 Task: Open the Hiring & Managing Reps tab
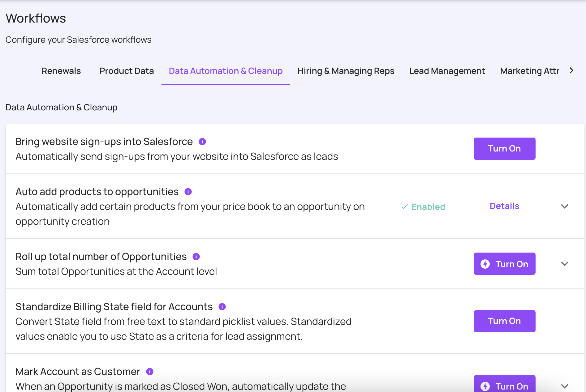coord(346,71)
